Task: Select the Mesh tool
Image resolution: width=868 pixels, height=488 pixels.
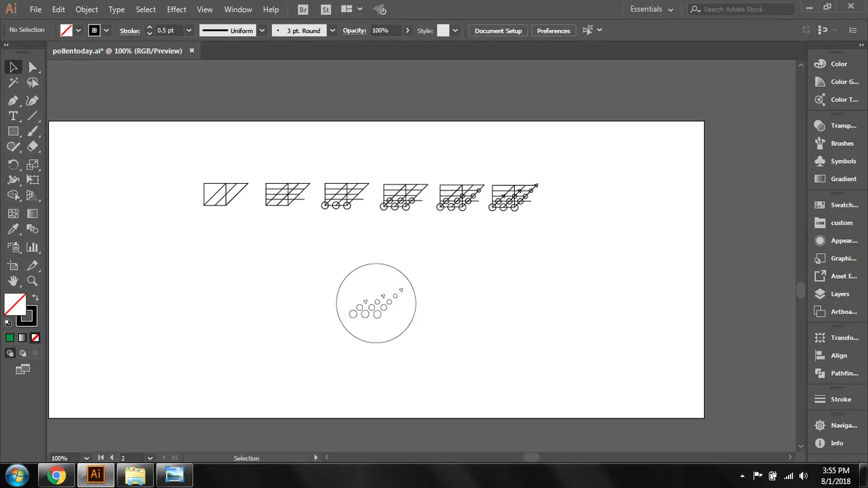Action: point(13,213)
